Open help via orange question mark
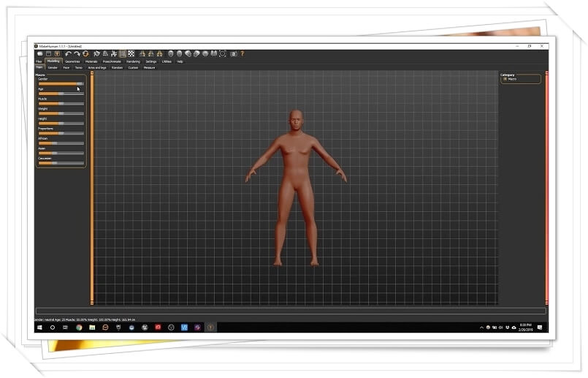588x378 pixels. tap(242, 53)
